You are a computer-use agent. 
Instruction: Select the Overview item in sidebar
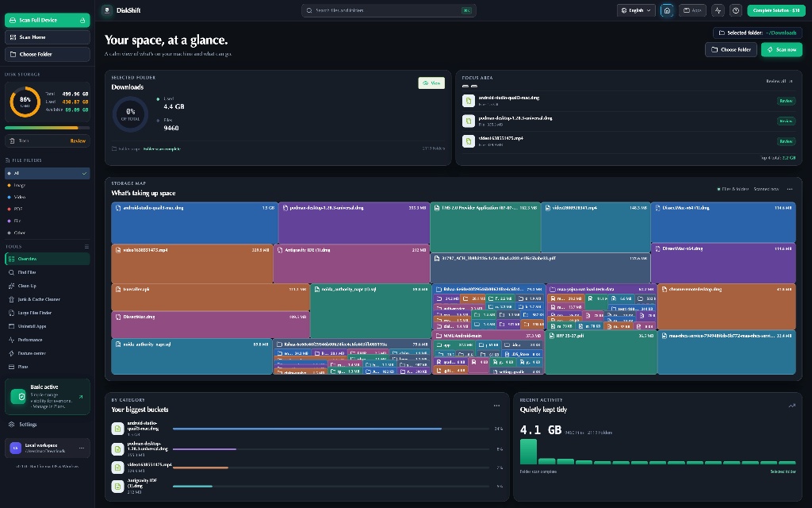pos(47,259)
